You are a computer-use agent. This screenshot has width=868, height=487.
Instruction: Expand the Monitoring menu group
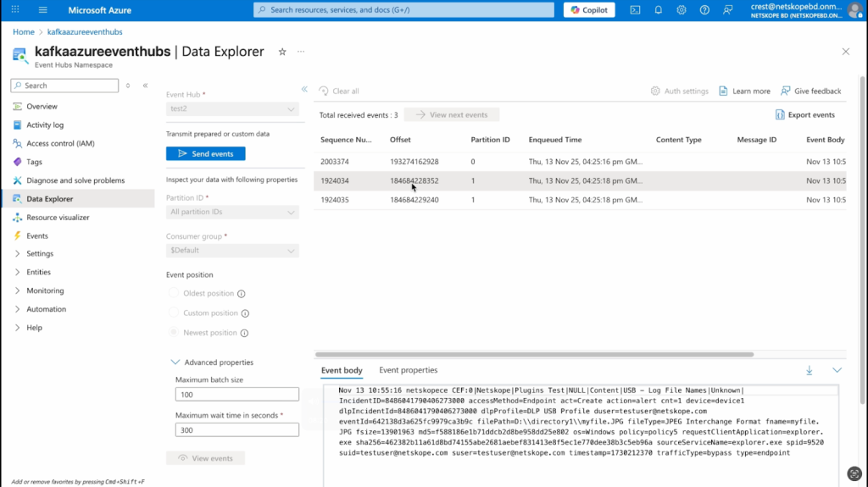[x=17, y=291]
